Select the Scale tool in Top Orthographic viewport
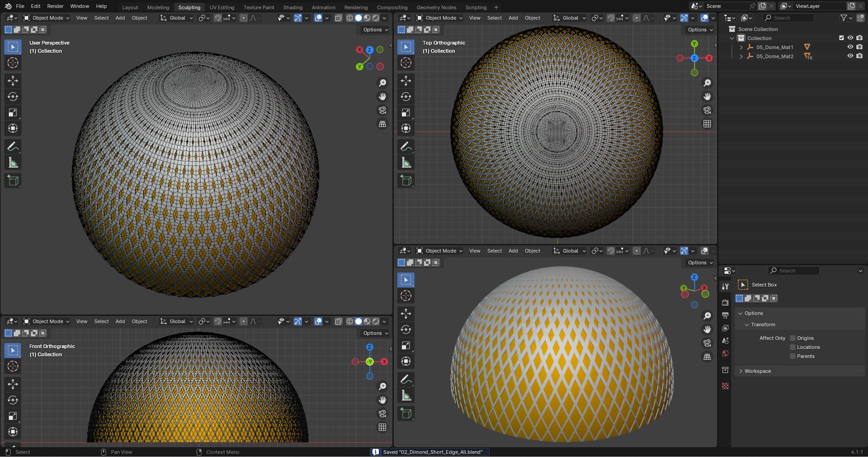This screenshot has width=868, height=457. coord(406,113)
